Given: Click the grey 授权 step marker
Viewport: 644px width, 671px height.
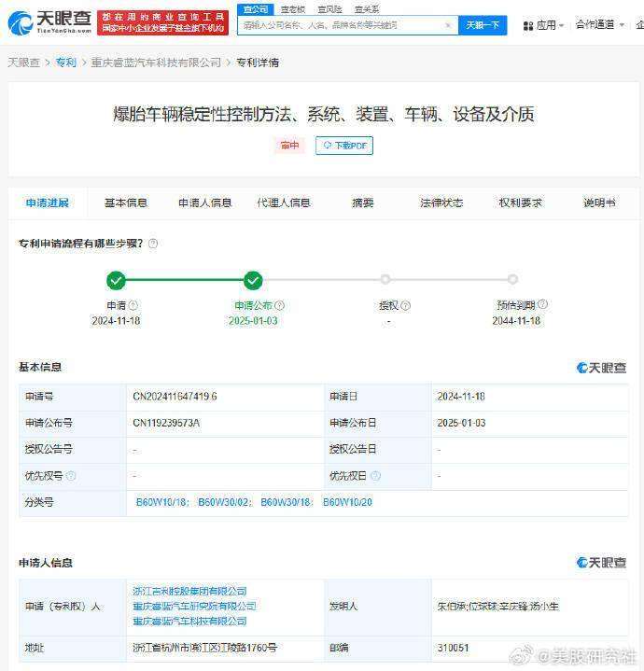Looking at the screenshot, I should click(385, 279).
